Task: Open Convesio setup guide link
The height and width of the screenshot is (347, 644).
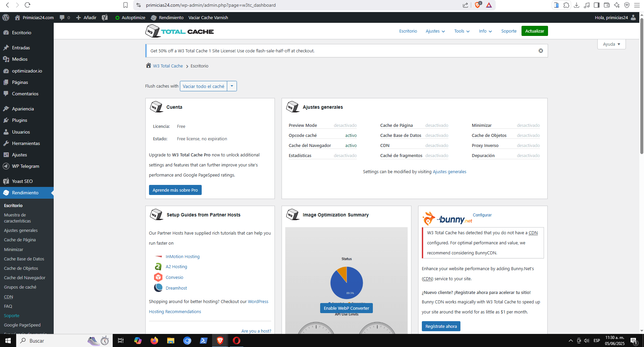Action: click(175, 277)
